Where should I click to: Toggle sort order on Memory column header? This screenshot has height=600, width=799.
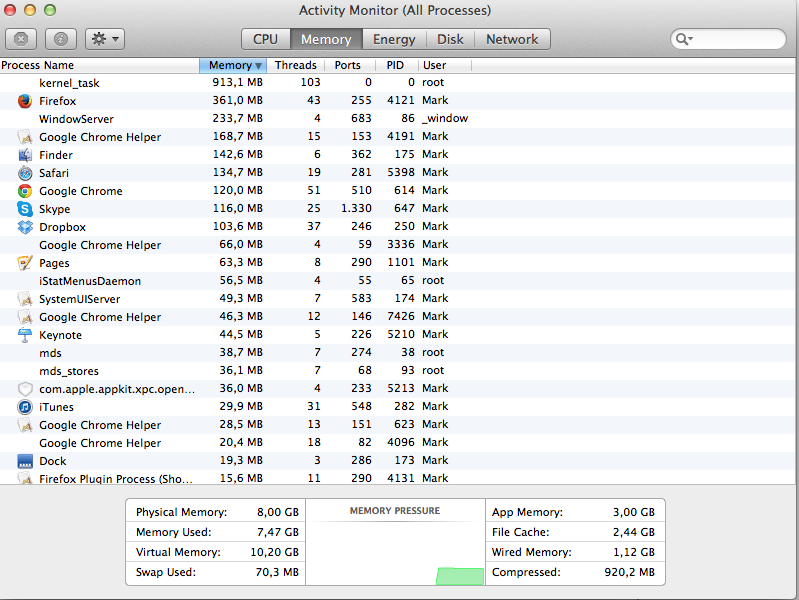click(233, 65)
